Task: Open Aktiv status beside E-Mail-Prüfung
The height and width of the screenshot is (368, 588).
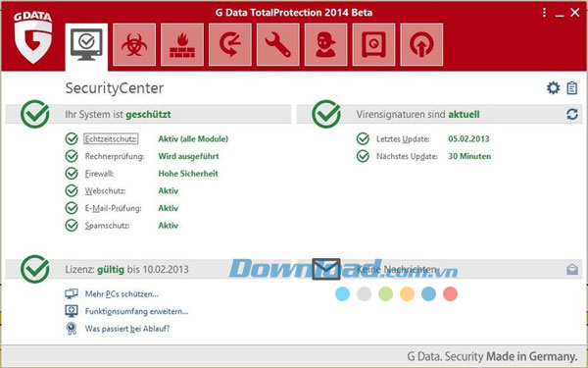Action: [x=168, y=208]
